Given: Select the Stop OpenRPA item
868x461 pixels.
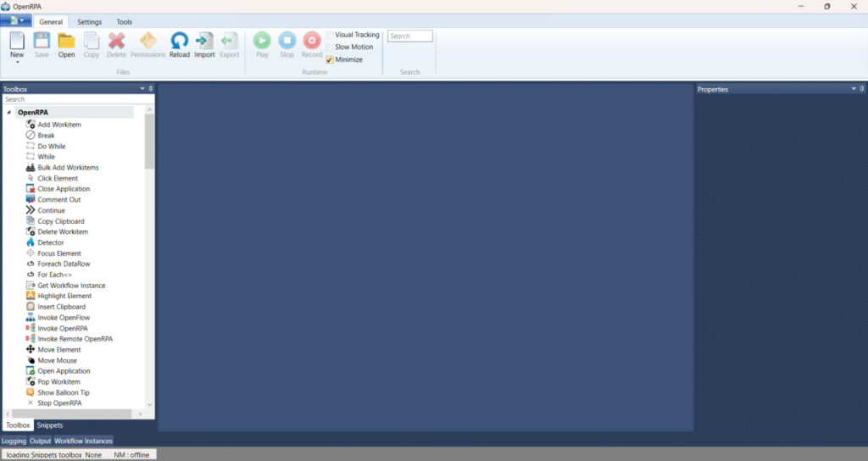Looking at the screenshot, I should pyautogui.click(x=53, y=403).
